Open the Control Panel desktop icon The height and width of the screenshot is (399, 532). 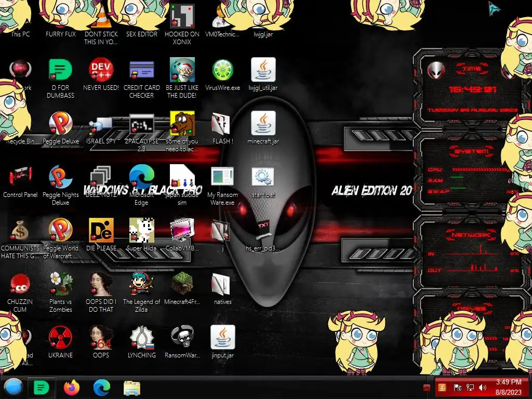(x=20, y=177)
